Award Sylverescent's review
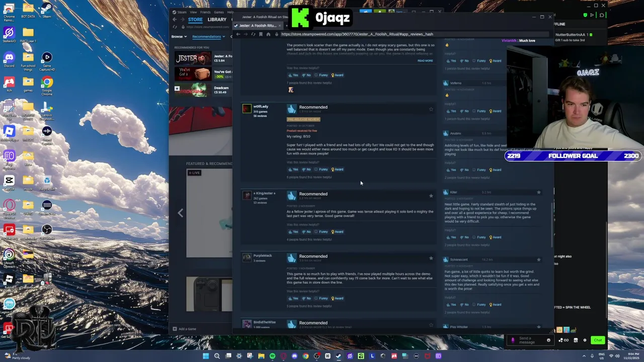 tap(495, 305)
